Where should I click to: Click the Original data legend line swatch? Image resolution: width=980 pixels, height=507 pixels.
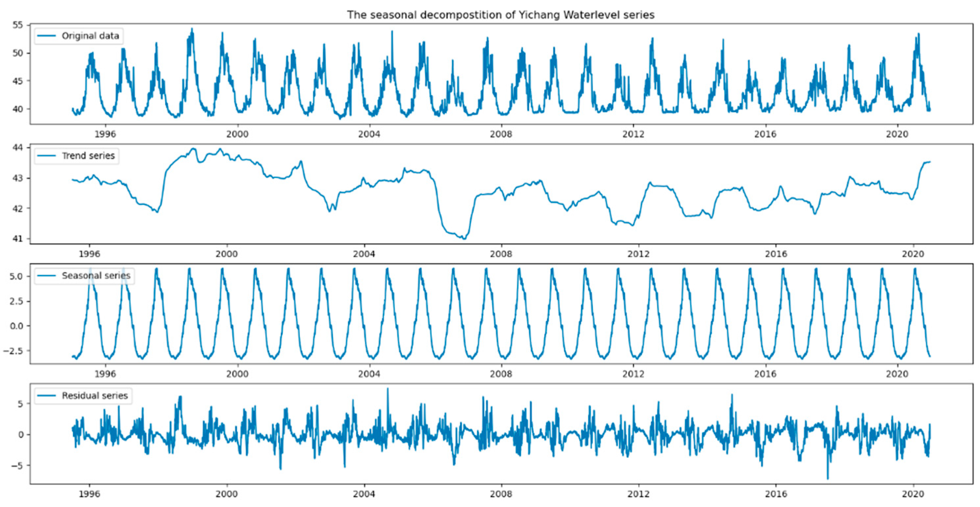(46, 36)
